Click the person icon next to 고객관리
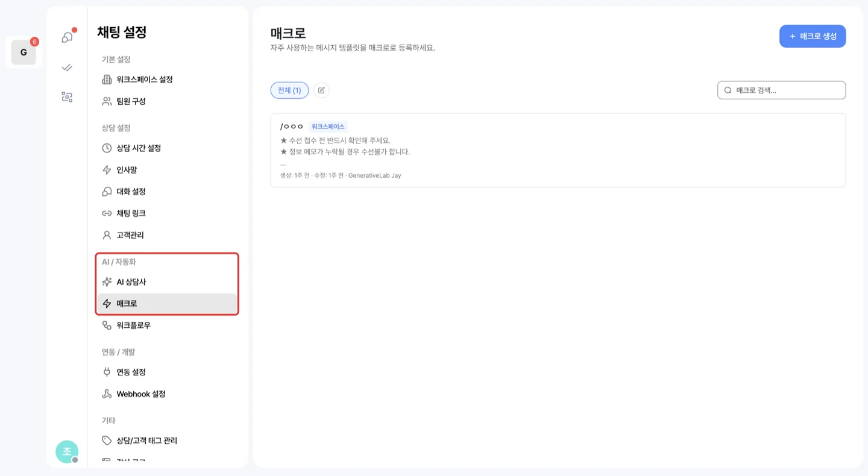The width and height of the screenshot is (868, 476). point(107,235)
